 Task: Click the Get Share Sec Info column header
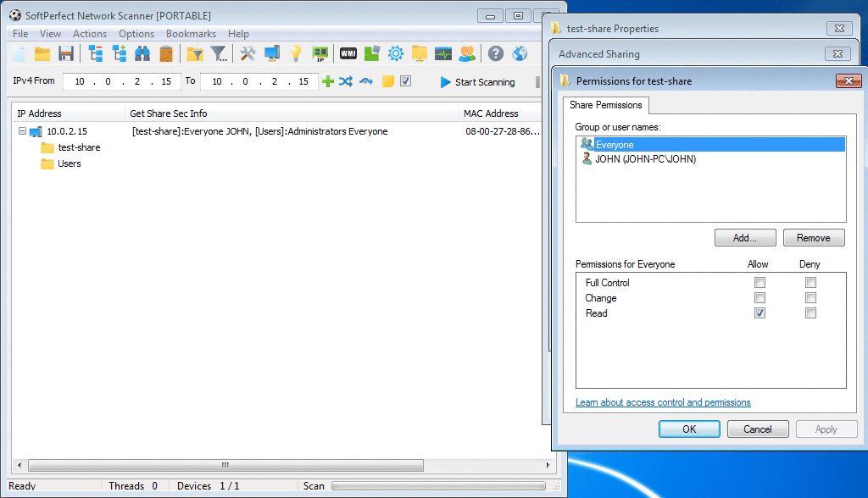tap(292, 113)
